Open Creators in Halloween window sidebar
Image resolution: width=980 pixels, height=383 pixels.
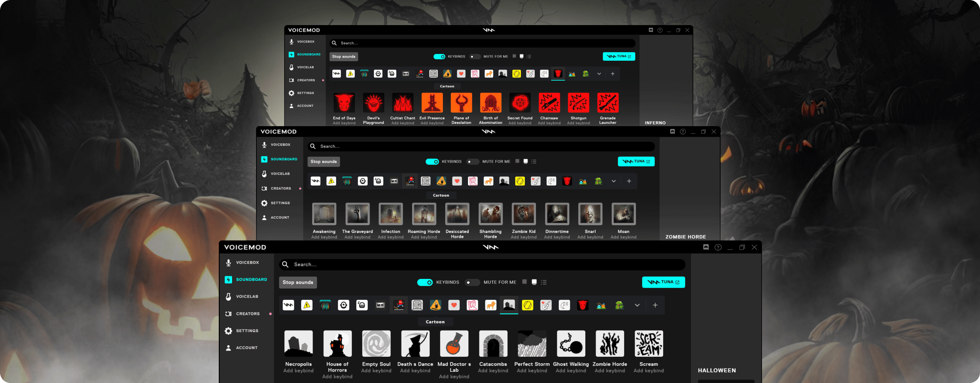pyautogui.click(x=243, y=314)
